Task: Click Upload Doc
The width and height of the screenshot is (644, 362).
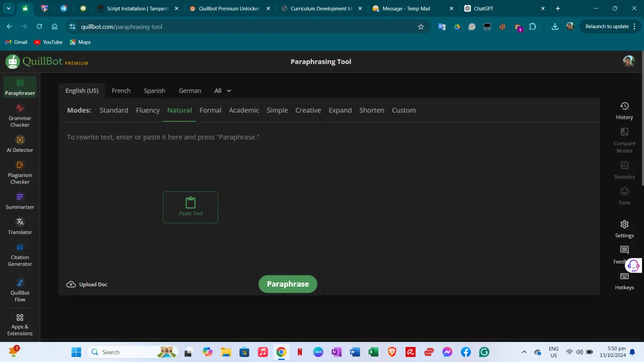Action: click(87, 285)
